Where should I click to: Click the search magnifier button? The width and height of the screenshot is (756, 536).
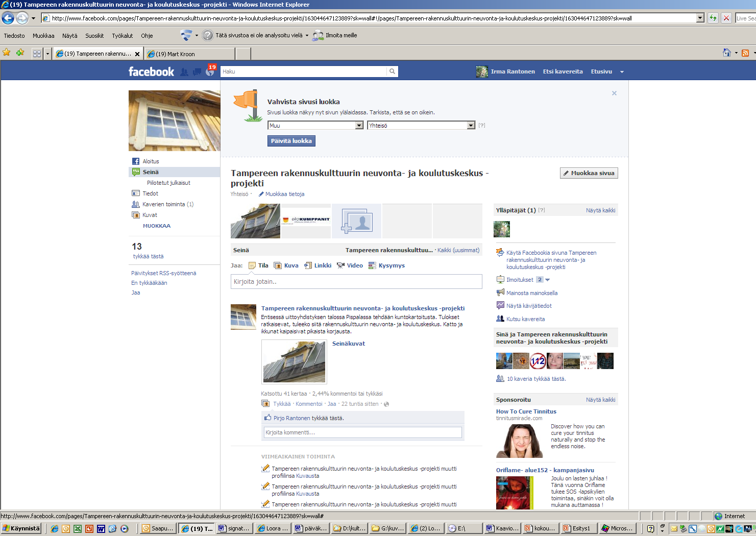392,71
